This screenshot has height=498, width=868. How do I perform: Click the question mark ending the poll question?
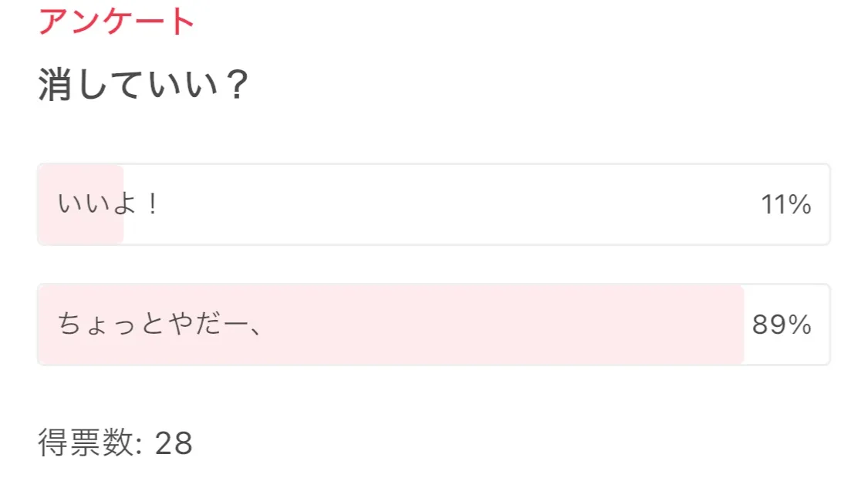pos(235,84)
